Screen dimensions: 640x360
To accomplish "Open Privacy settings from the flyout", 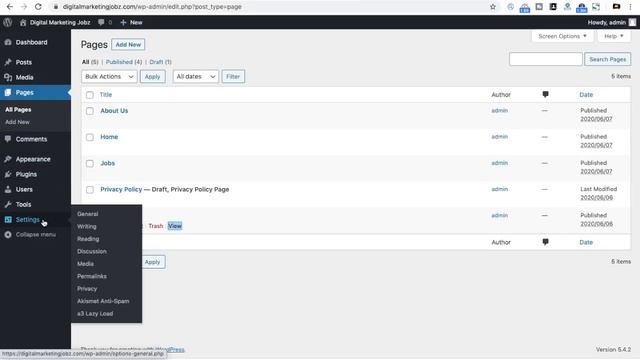I will 87,289.
